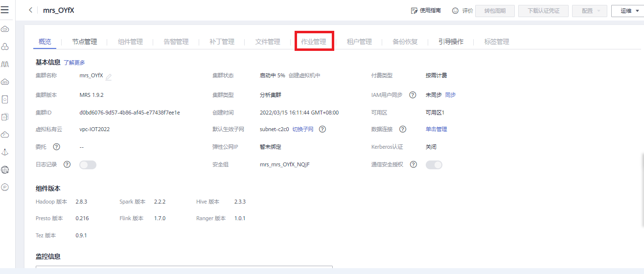Edit cluster name with pencil icon

coord(109,76)
